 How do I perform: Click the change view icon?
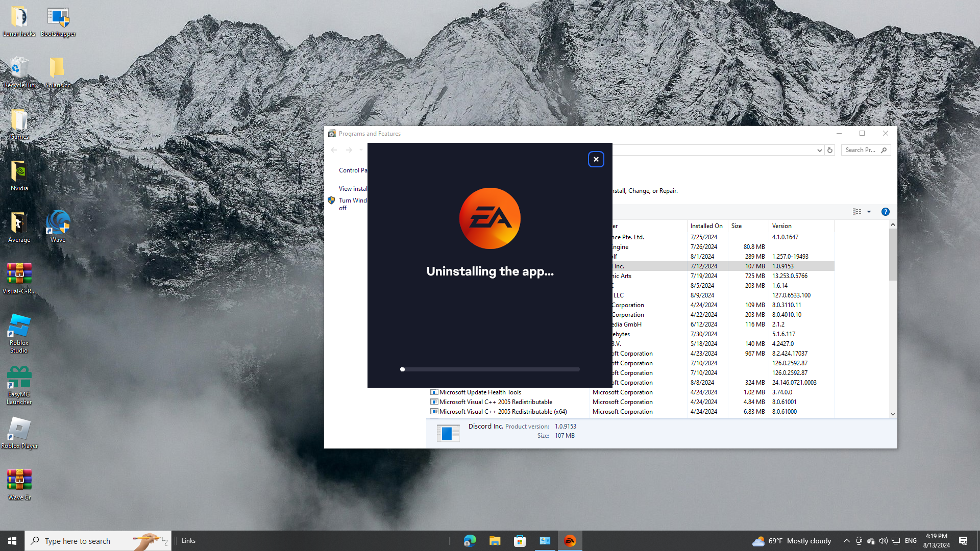(x=856, y=212)
